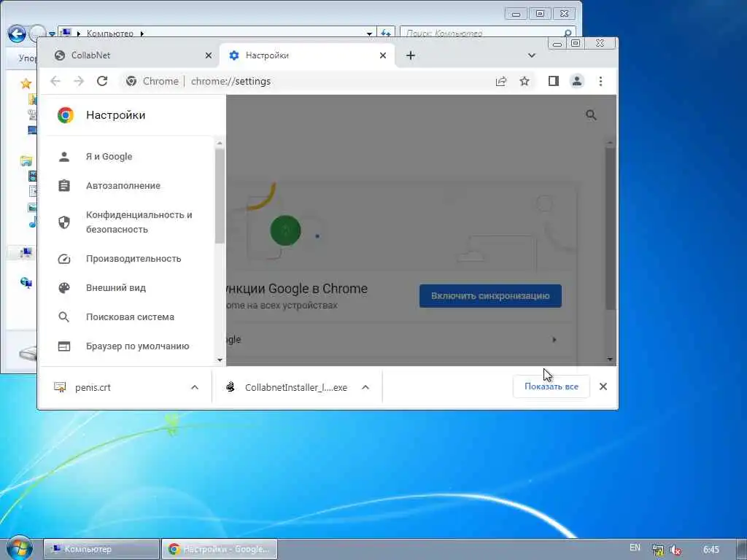This screenshot has height=560, width=747.
Task: Click the clipboard icon beside Автозаполнение
Action: 64,186
